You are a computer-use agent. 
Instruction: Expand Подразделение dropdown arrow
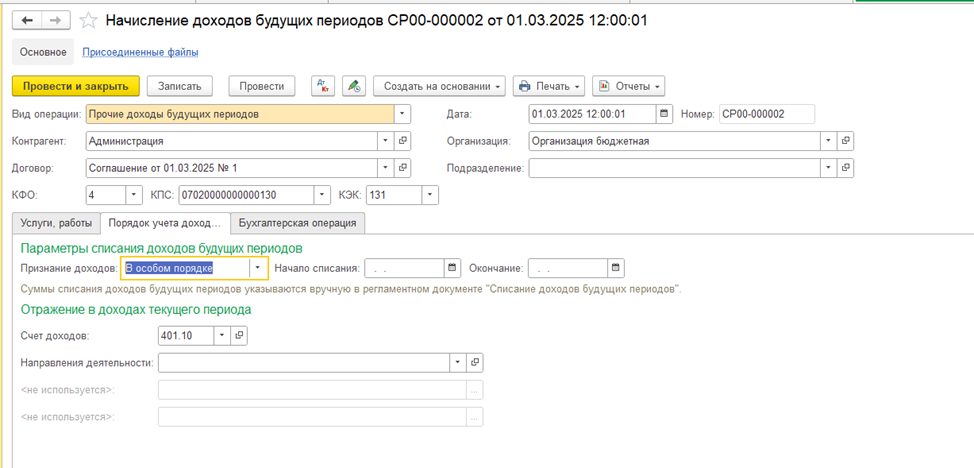829,168
